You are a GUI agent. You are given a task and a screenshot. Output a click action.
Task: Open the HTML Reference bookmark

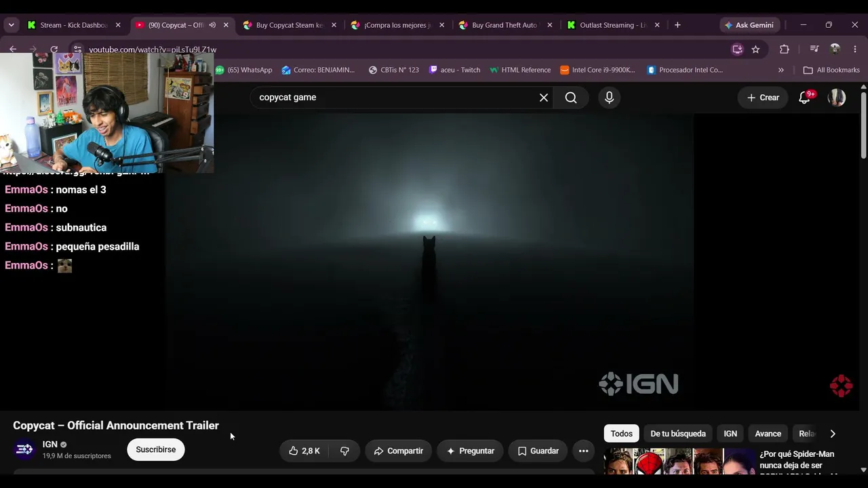pos(520,70)
